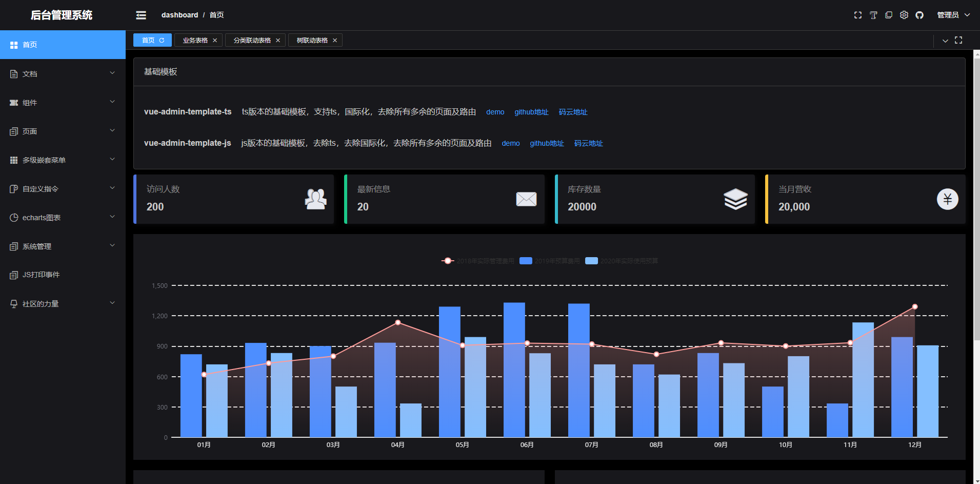Image resolution: width=980 pixels, height=484 pixels.
Task: Open GitHub via the GitHub icon
Action: click(x=919, y=15)
